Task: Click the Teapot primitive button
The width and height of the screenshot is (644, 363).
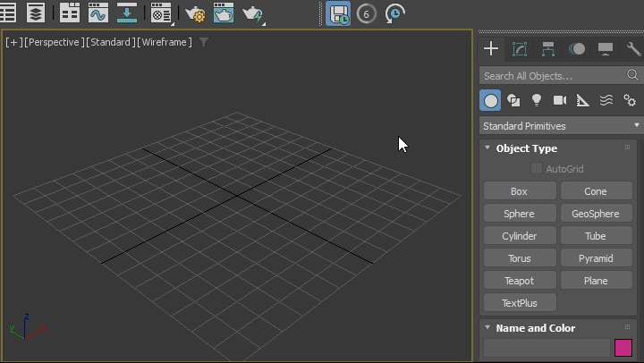Action: pyautogui.click(x=519, y=281)
